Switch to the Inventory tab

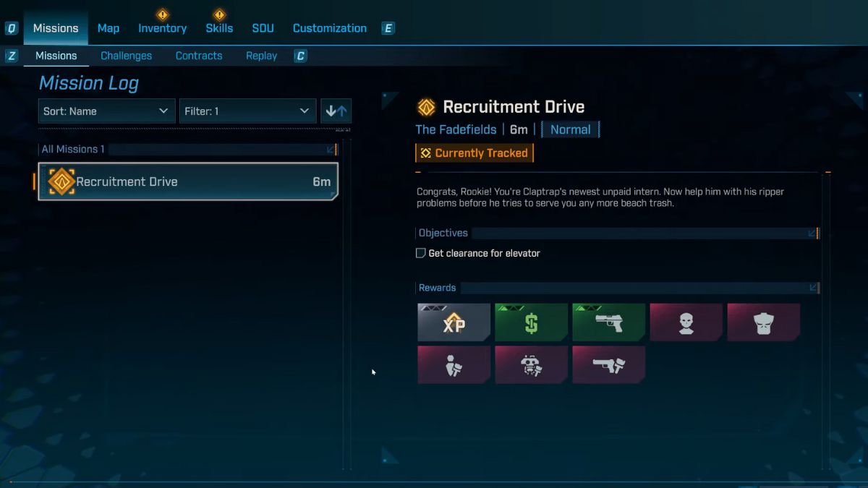(163, 28)
